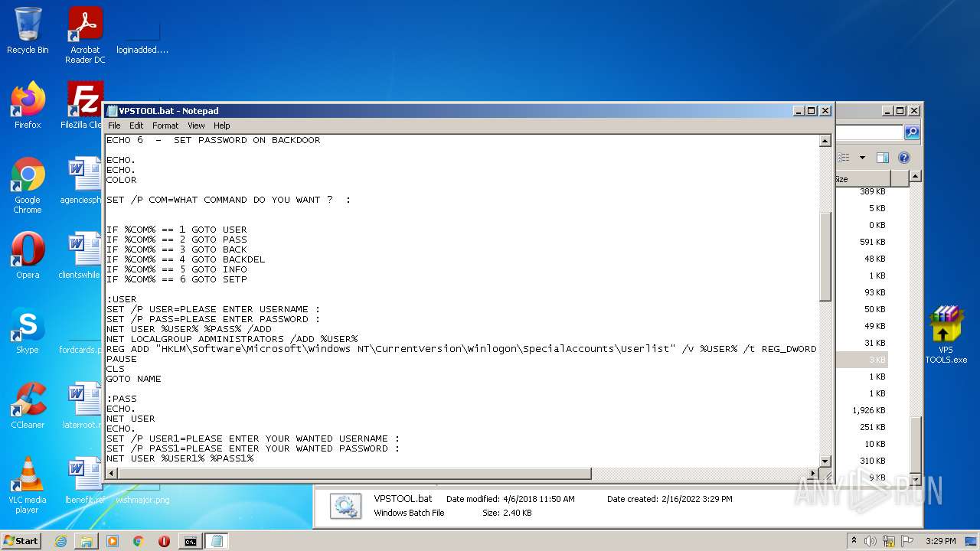This screenshot has height=551, width=980.
Task: Expand the Explorer view options dropdown arrow
Action: [862, 158]
